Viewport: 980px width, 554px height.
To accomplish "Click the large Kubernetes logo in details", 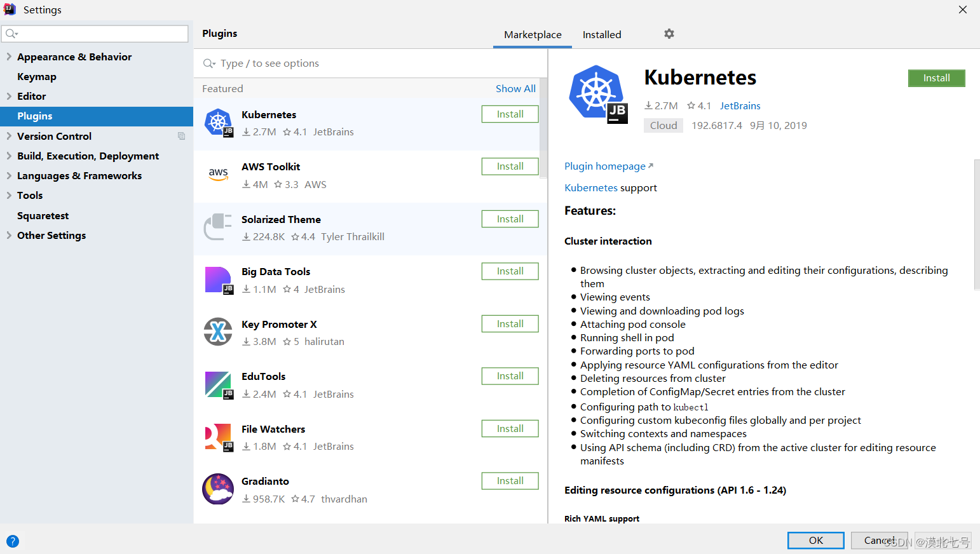I will point(598,94).
